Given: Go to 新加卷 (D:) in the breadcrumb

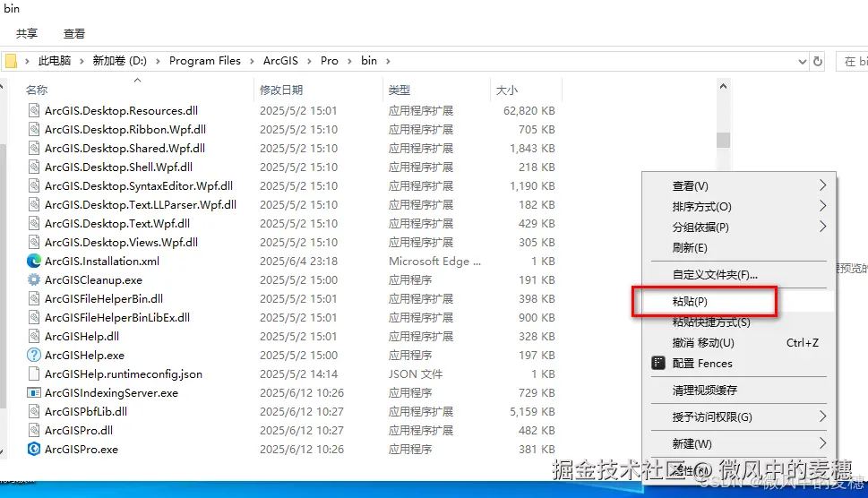Looking at the screenshot, I should click(x=119, y=61).
